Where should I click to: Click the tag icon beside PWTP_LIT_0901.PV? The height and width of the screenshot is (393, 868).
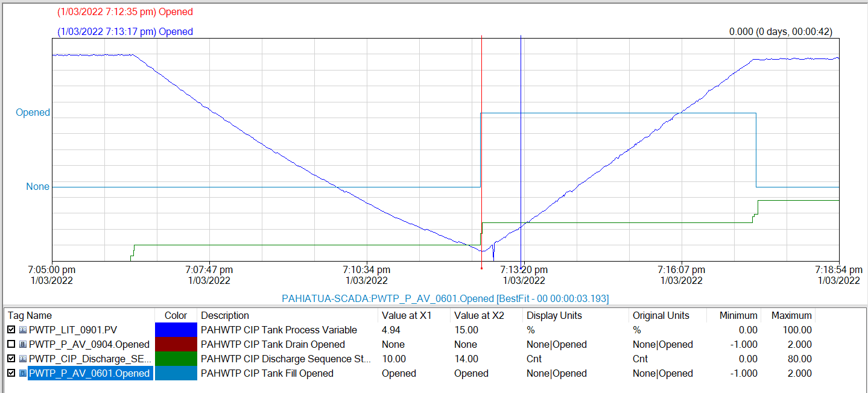23,330
